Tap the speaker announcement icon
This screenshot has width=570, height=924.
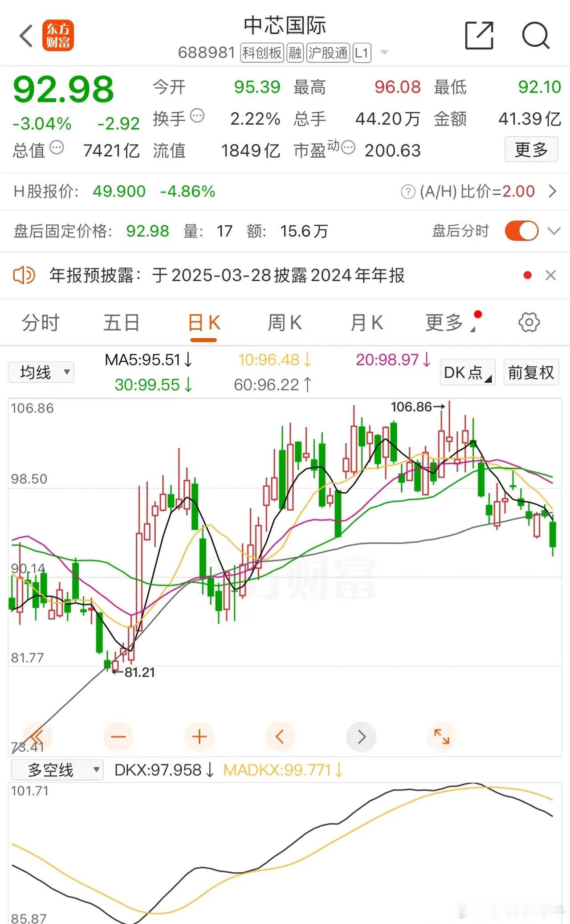(24, 275)
